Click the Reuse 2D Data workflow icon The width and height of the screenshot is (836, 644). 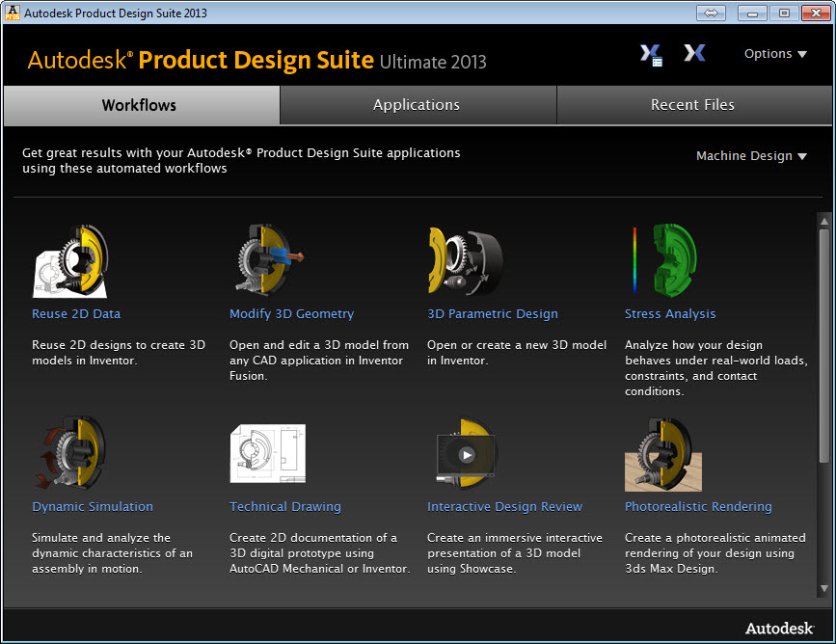70,260
